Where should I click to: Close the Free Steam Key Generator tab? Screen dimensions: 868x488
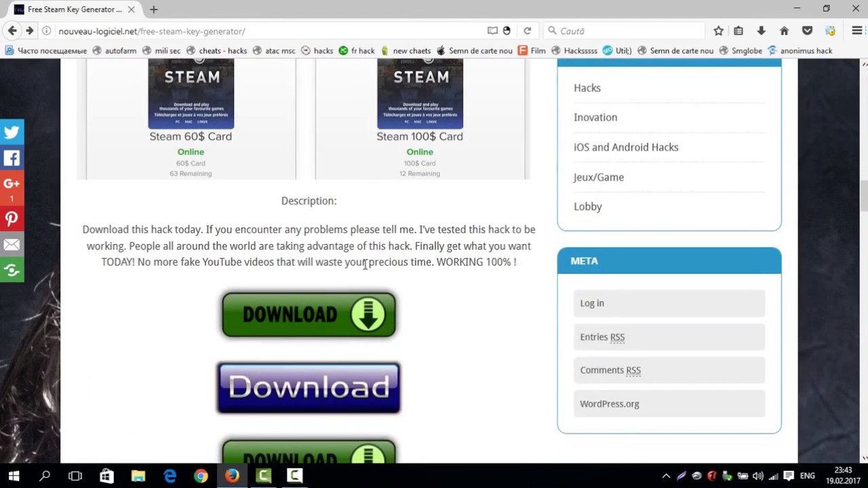(x=131, y=9)
